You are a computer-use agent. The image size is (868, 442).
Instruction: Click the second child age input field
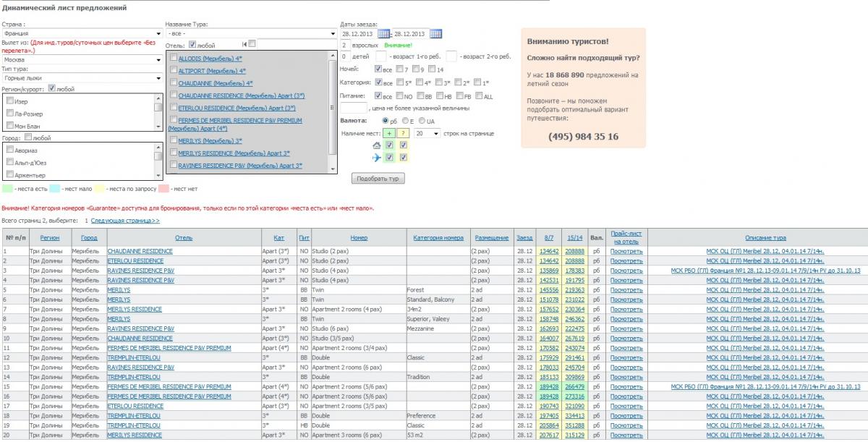[452, 56]
